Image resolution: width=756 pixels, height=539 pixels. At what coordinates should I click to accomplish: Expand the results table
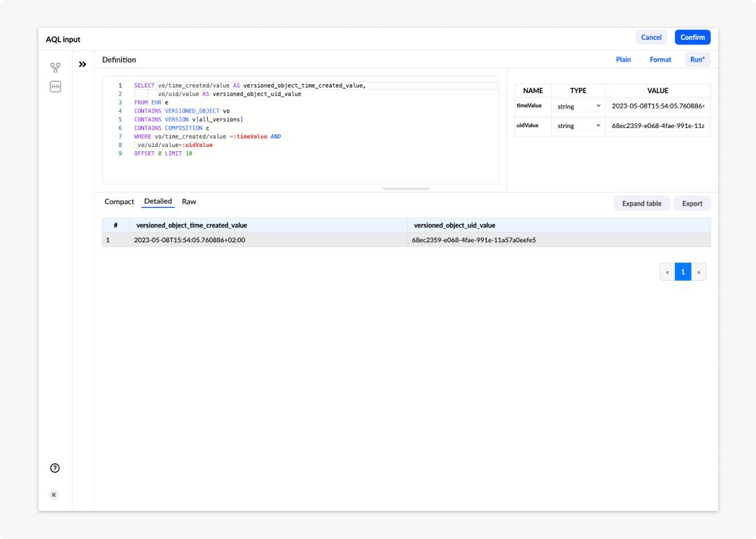(641, 204)
